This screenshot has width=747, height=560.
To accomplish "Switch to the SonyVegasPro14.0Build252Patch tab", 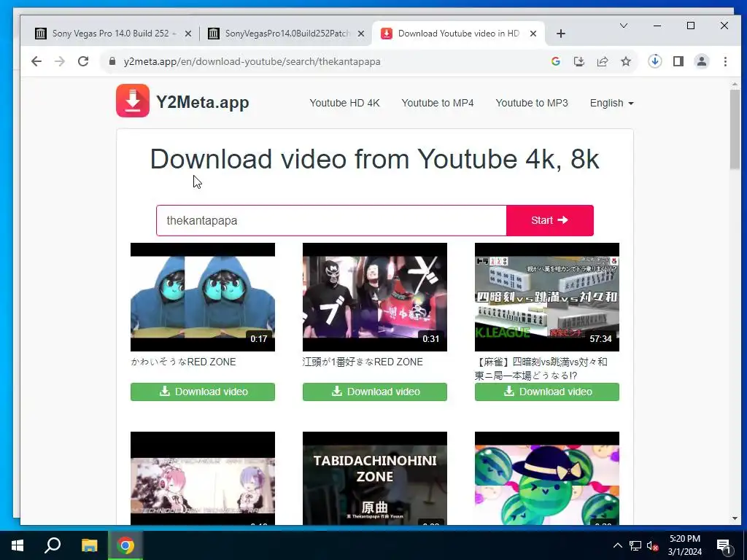I will pos(286,34).
